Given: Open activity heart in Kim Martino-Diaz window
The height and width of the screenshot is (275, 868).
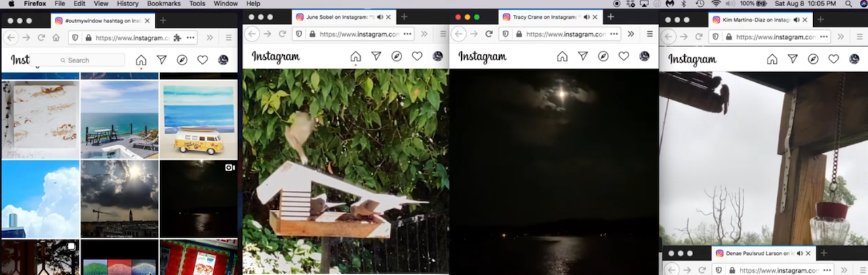Looking at the screenshot, I should click(x=833, y=59).
